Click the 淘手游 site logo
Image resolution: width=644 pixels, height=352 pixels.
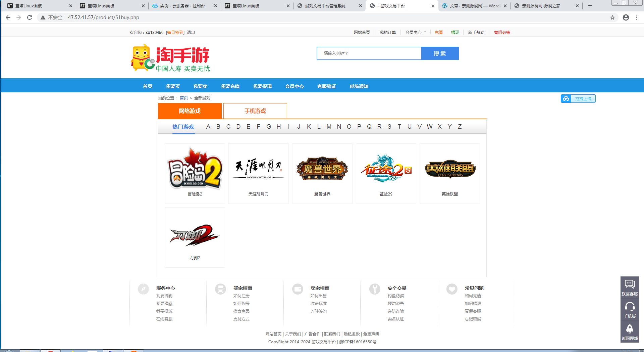[170, 58]
